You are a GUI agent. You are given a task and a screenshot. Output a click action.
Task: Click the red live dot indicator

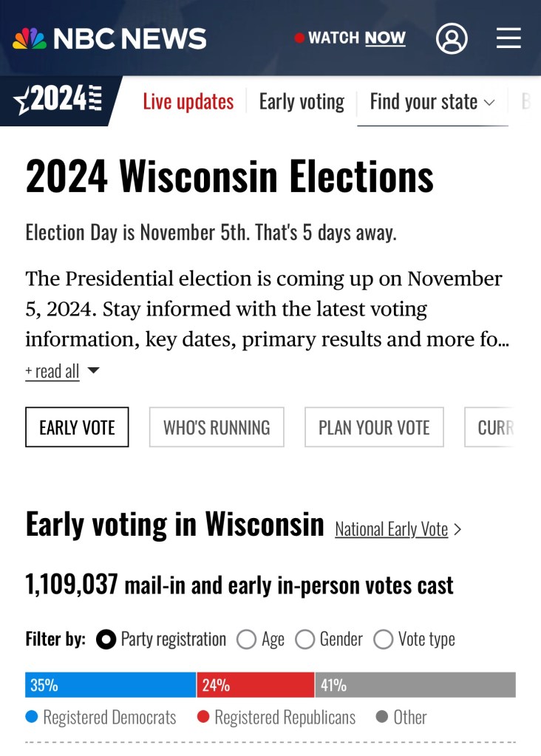coord(299,38)
